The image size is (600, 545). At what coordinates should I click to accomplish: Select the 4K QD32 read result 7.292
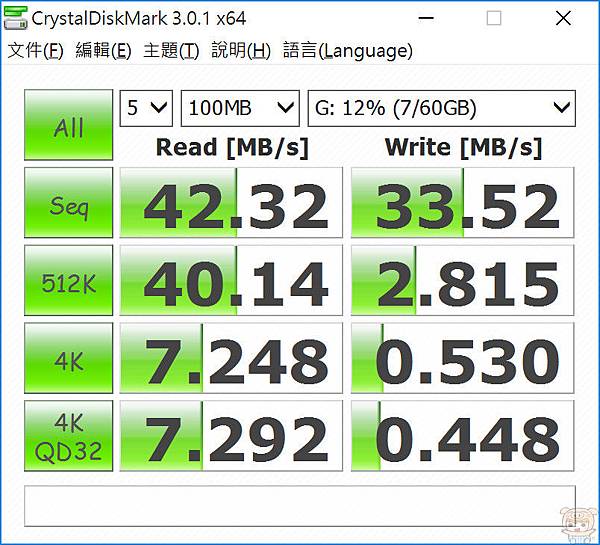(231, 436)
